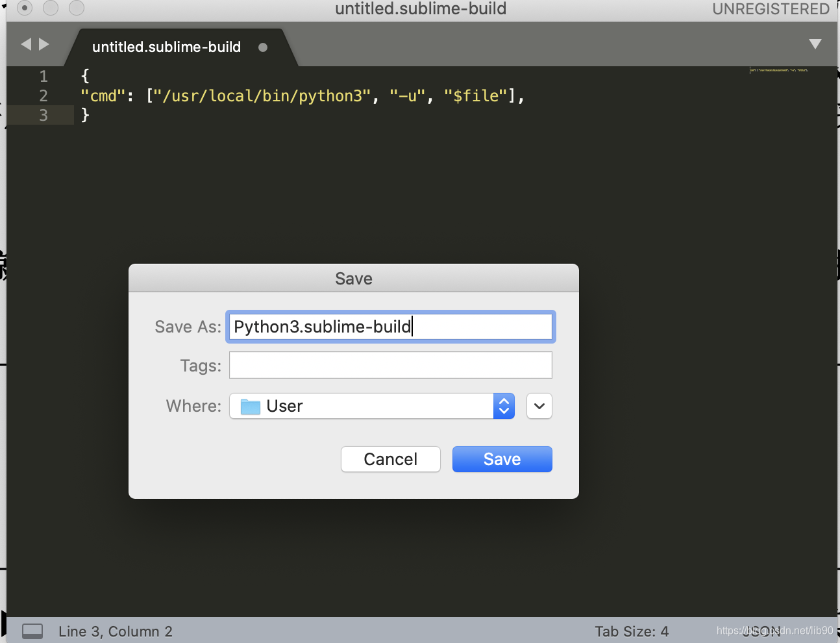Click the folder icon in Where field
840x643 pixels.
250,407
